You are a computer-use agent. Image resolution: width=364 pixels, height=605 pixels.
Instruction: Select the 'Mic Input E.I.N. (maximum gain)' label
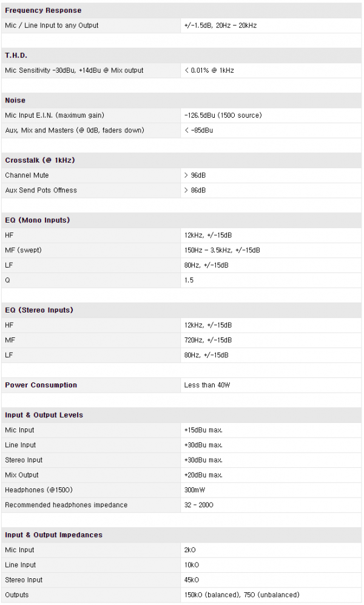[x=57, y=115]
